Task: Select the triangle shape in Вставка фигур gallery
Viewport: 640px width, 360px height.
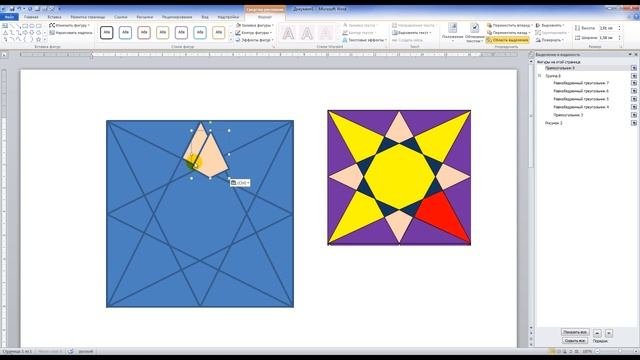Action: tap(5, 33)
